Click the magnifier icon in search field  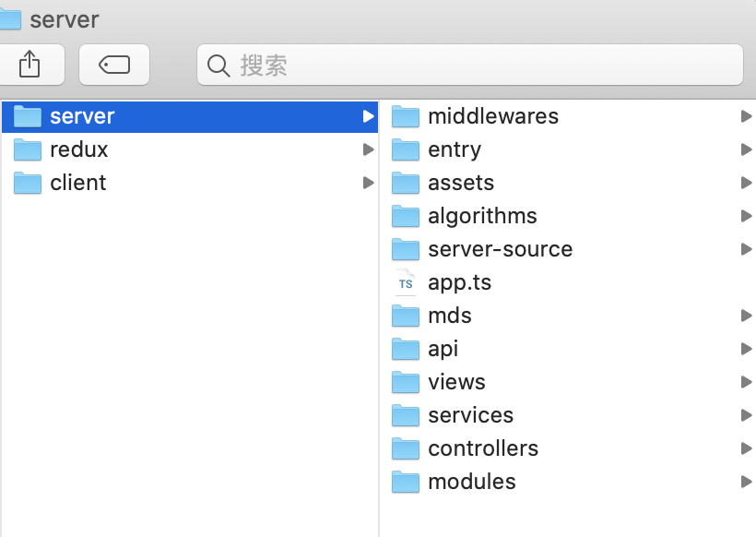pos(219,66)
